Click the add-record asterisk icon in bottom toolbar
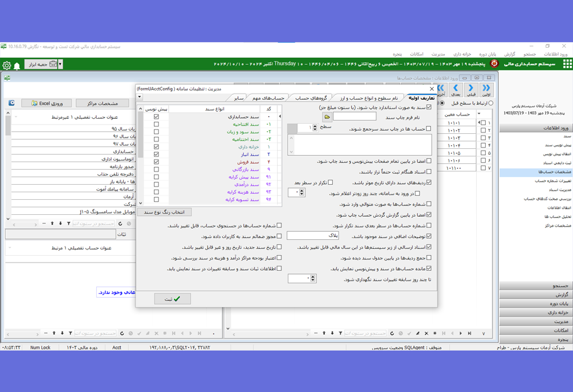This screenshot has height=392, width=573. coord(435,333)
